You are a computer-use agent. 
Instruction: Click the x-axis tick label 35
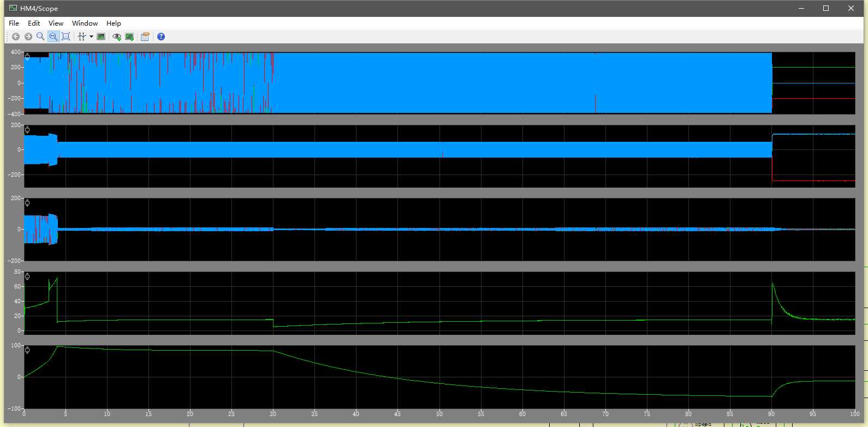[x=314, y=414]
